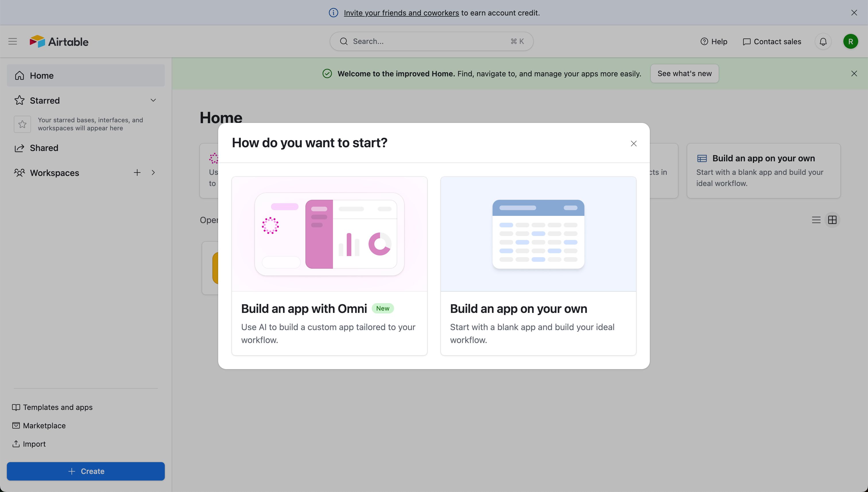The width and height of the screenshot is (868, 492).
Task: Click the Home page heading
Action: coord(221,117)
